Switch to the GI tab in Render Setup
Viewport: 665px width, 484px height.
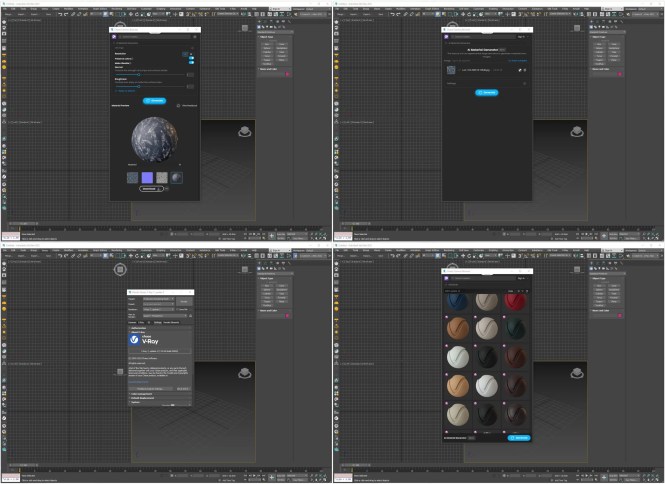coord(148,322)
